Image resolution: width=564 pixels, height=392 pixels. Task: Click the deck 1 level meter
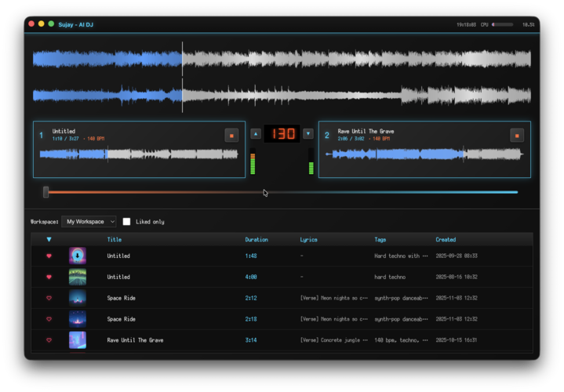[x=253, y=162]
